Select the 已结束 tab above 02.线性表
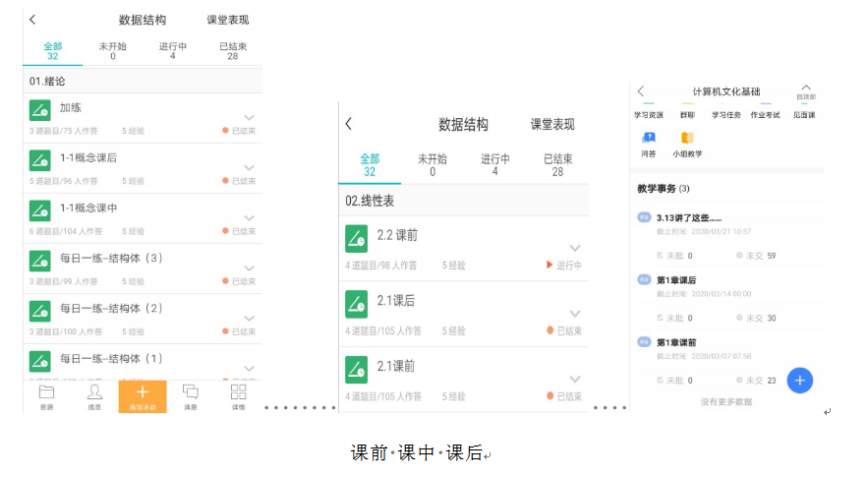Image resolution: width=868 pixels, height=477 pixels. coord(558,164)
